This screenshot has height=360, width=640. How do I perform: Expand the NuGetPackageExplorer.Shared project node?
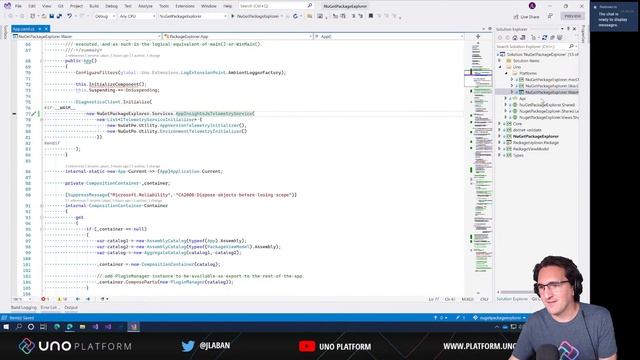click(x=506, y=105)
